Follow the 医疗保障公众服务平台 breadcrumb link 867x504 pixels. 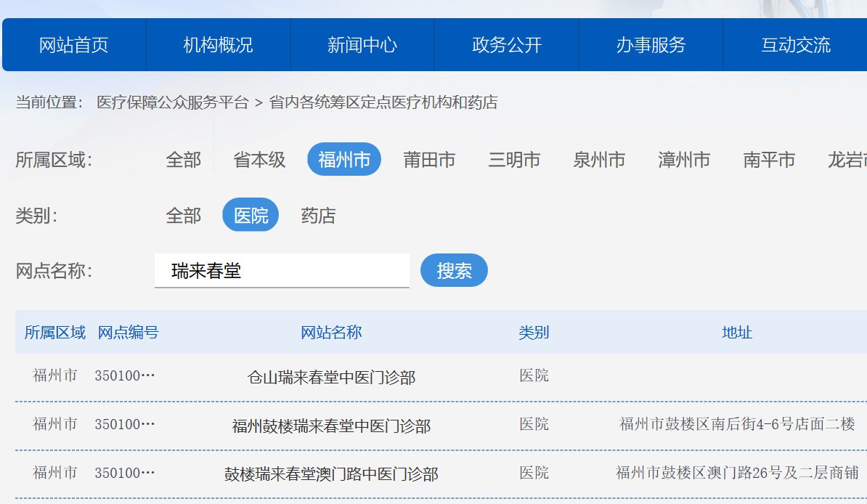[x=173, y=102]
